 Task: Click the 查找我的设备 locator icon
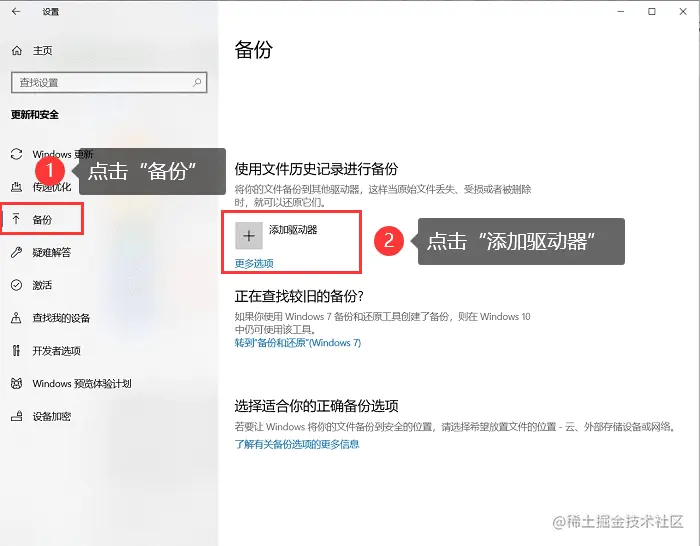(x=17, y=318)
